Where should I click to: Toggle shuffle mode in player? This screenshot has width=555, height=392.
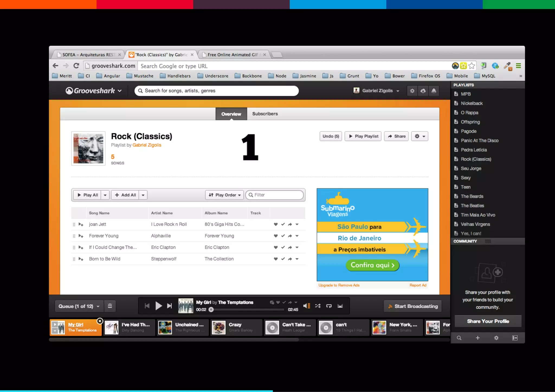(318, 306)
